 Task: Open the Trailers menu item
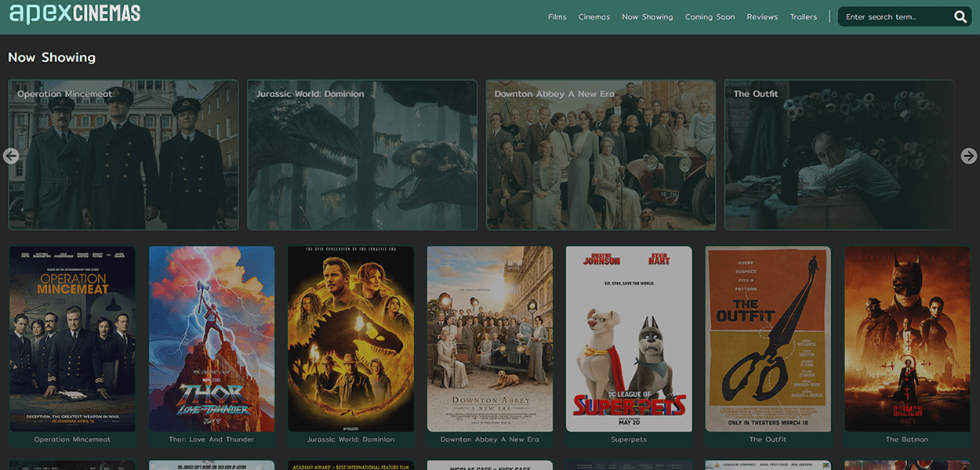pyautogui.click(x=804, y=17)
